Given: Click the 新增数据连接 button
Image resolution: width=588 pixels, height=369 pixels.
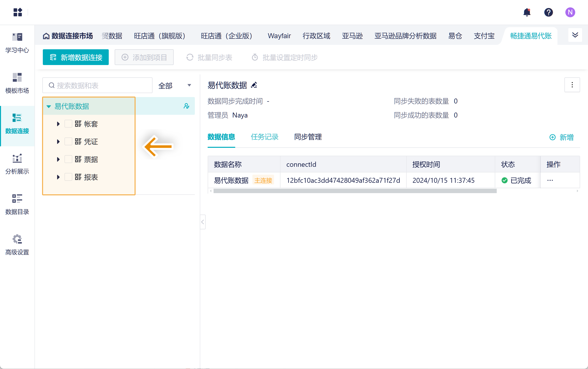Looking at the screenshot, I should coord(76,57).
